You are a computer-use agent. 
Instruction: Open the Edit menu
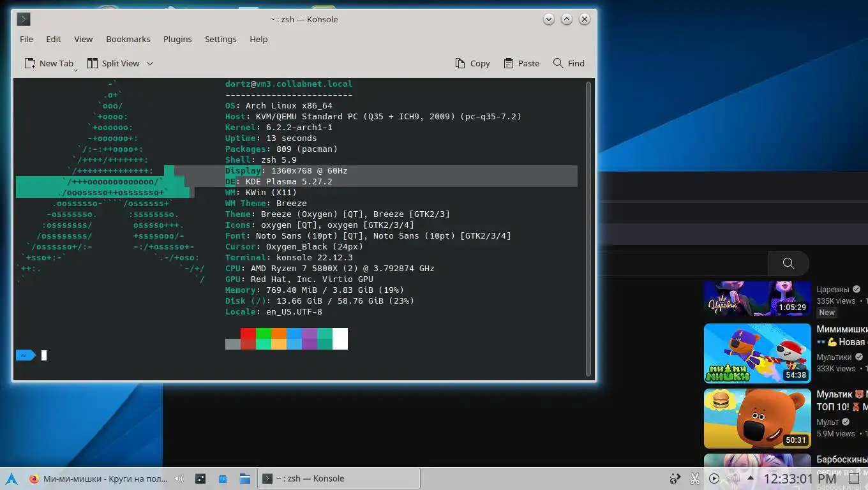[x=54, y=39]
